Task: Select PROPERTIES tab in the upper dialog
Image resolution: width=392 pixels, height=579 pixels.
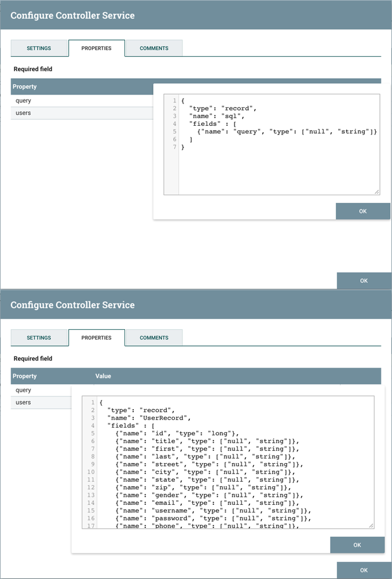Action: pos(97,48)
